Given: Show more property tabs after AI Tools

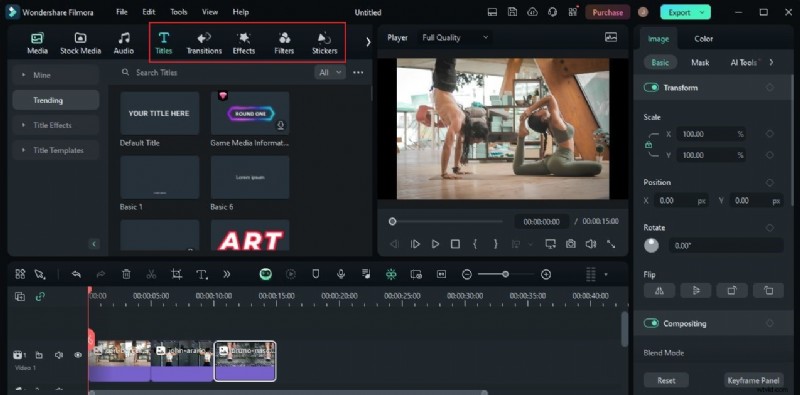Looking at the screenshot, I should pos(771,62).
